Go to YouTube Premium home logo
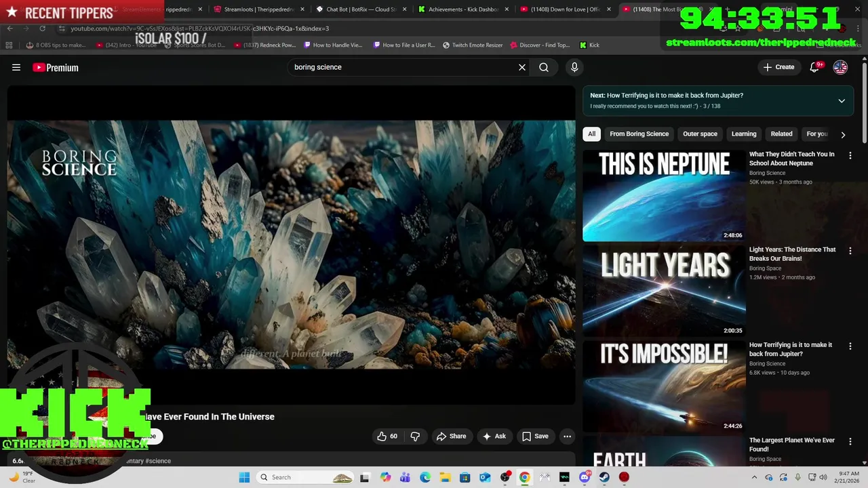Image resolution: width=868 pixels, height=488 pixels. pos(56,67)
